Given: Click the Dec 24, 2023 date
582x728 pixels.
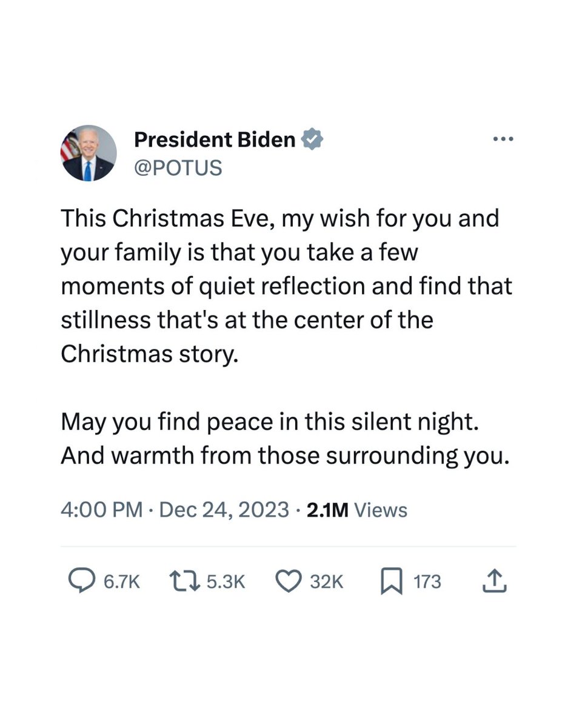Looking at the screenshot, I should [x=224, y=510].
